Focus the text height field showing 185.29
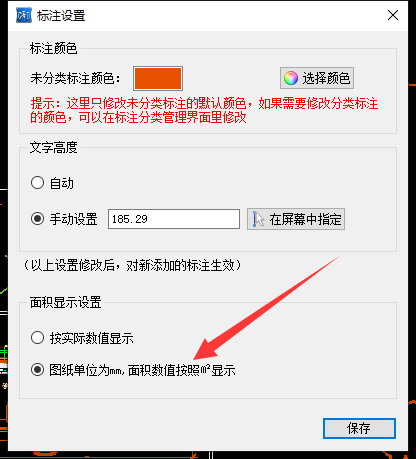This screenshot has width=416, height=459. pyautogui.click(x=174, y=219)
